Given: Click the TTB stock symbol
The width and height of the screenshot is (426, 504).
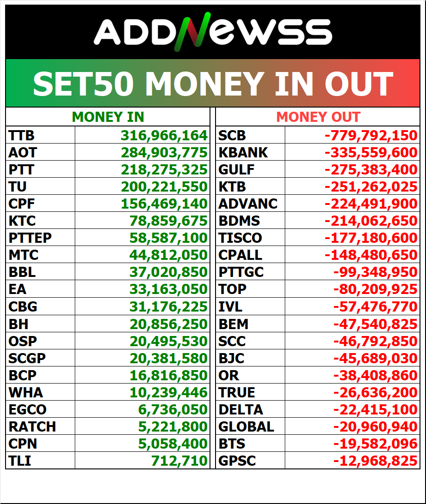Looking at the screenshot, I should tap(22, 135).
